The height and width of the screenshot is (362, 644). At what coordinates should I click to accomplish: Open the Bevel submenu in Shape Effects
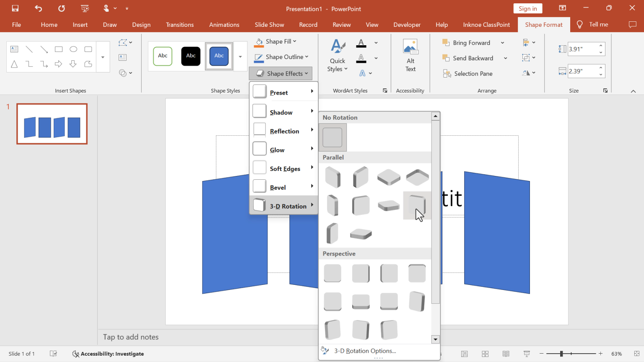[278, 187]
